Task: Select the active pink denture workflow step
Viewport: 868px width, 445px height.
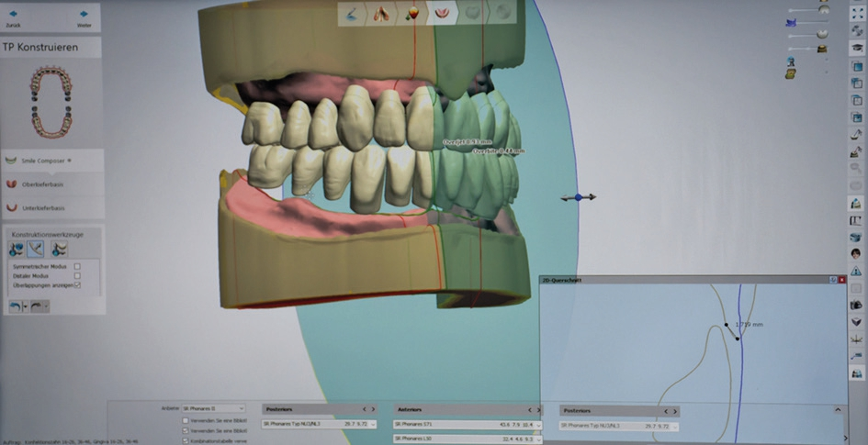Action: (x=442, y=13)
